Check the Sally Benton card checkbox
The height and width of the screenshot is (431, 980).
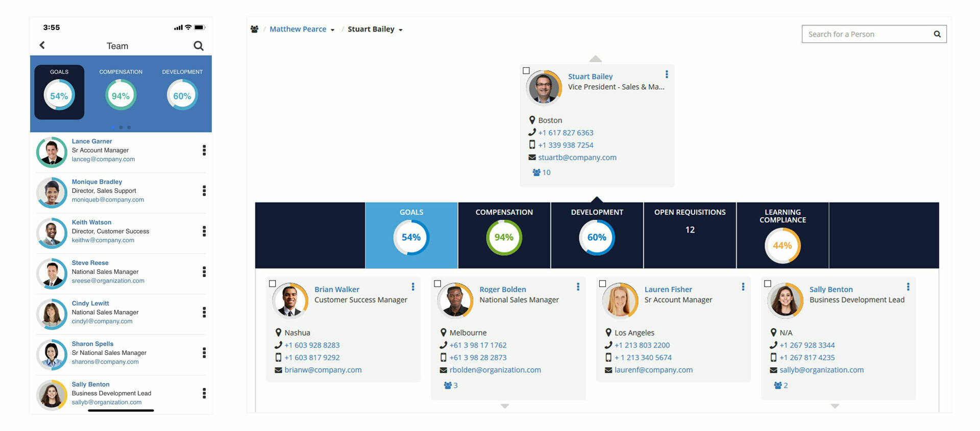768,284
